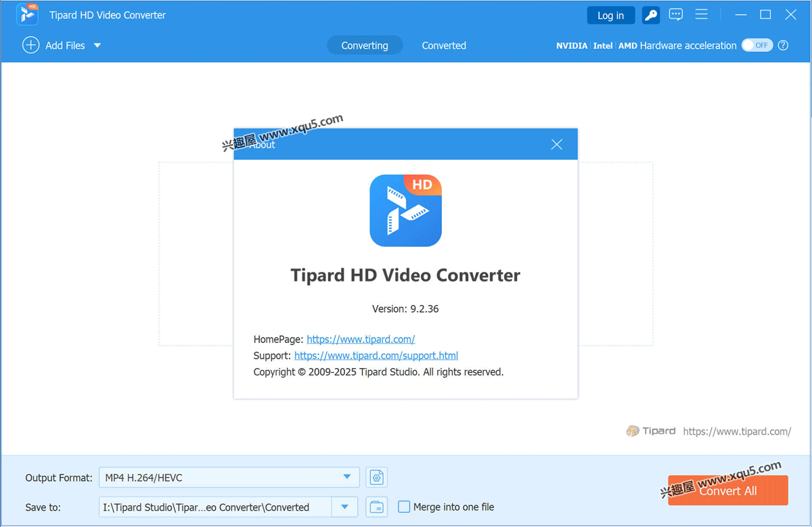The image size is (812, 527).
Task: Click the Tipard brand logo at bottom right
Action: pyautogui.click(x=651, y=431)
